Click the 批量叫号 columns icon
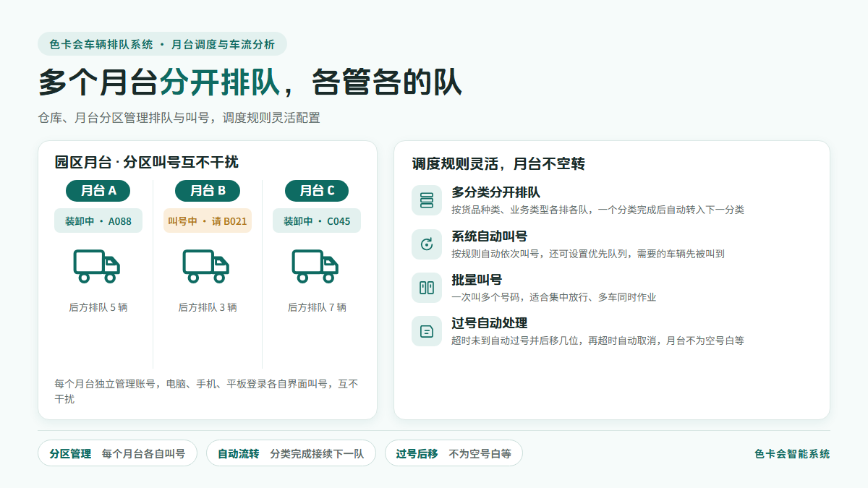Image resolution: width=868 pixels, height=488 pixels. pos(427,288)
